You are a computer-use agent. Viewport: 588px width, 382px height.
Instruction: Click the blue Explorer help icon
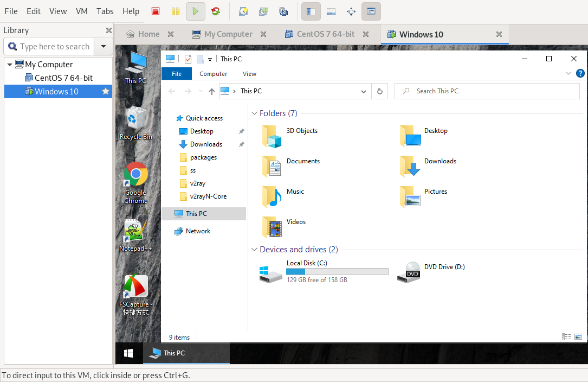(580, 74)
